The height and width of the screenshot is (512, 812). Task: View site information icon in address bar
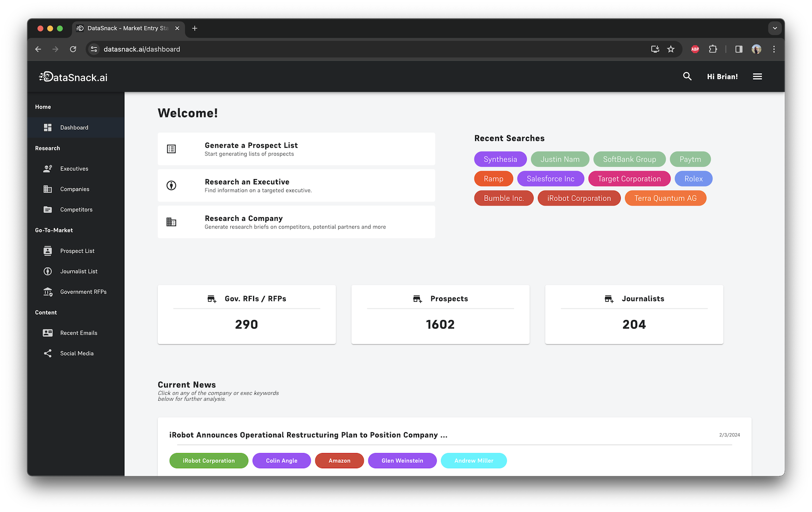coord(94,49)
